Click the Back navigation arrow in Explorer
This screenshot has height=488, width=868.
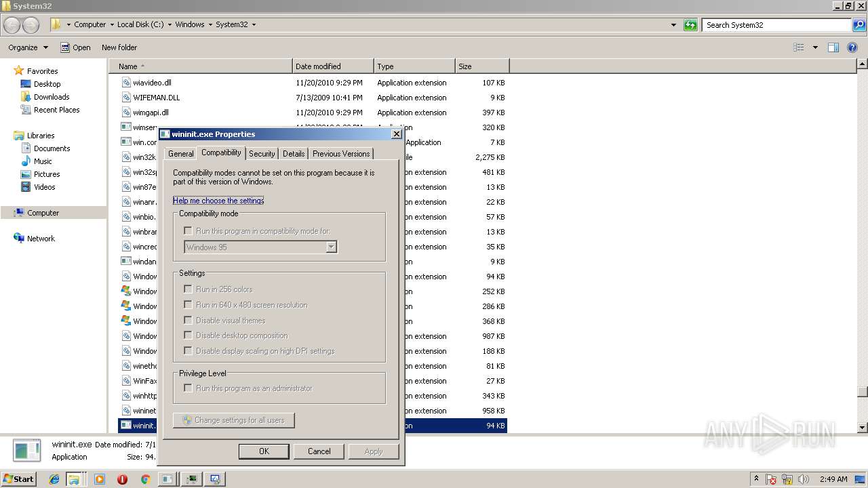pos(12,25)
